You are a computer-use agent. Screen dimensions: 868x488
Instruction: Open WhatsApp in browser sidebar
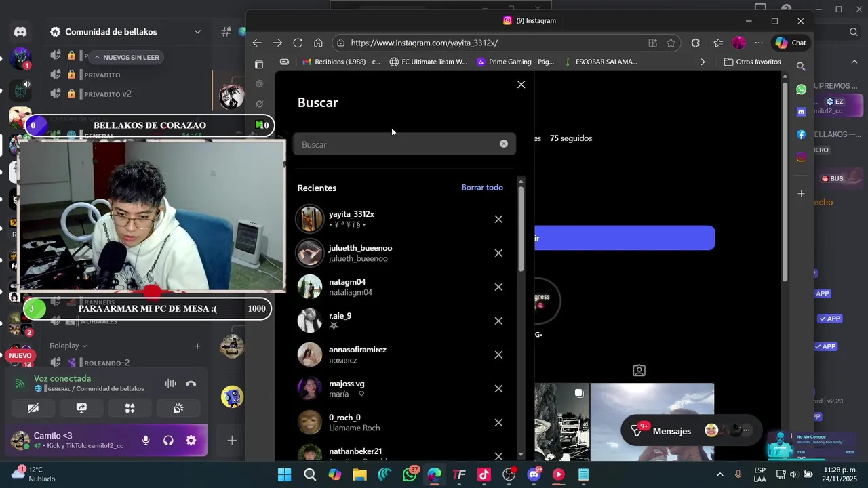(x=801, y=89)
